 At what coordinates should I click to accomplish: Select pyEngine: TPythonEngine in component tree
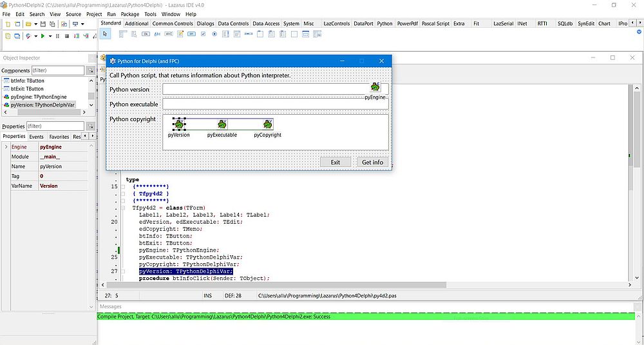tap(39, 97)
